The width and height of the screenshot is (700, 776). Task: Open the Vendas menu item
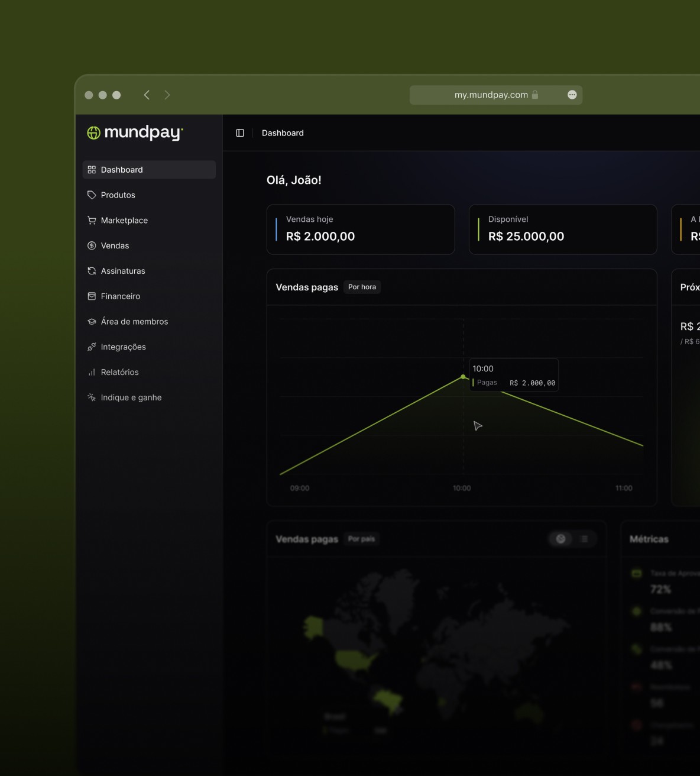point(149,245)
